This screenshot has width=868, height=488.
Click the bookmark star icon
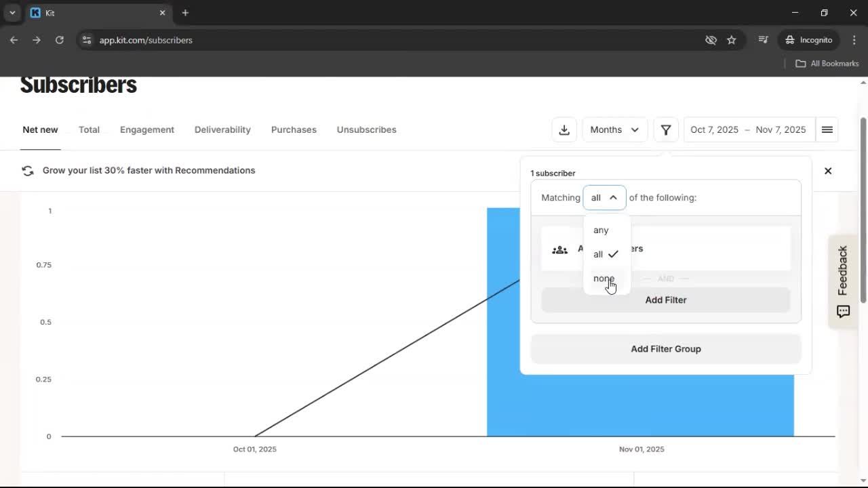pos(732,40)
